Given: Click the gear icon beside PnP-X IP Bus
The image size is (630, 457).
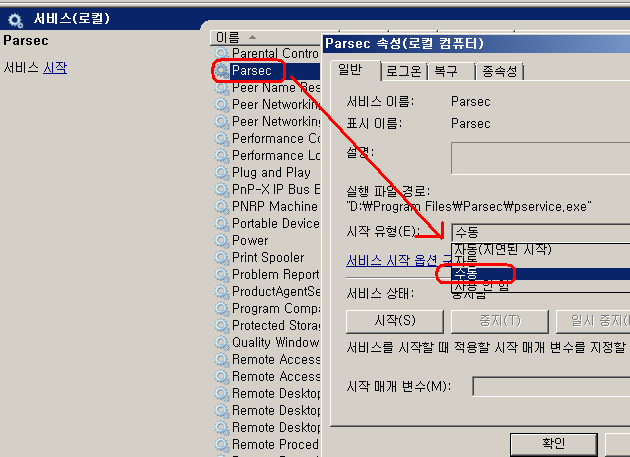Looking at the screenshot, I should pos(221,189).
